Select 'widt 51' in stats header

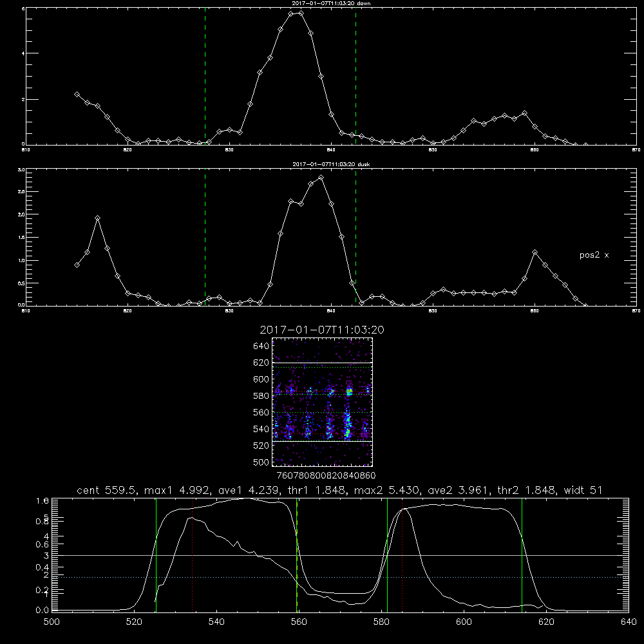click(583, 490)
